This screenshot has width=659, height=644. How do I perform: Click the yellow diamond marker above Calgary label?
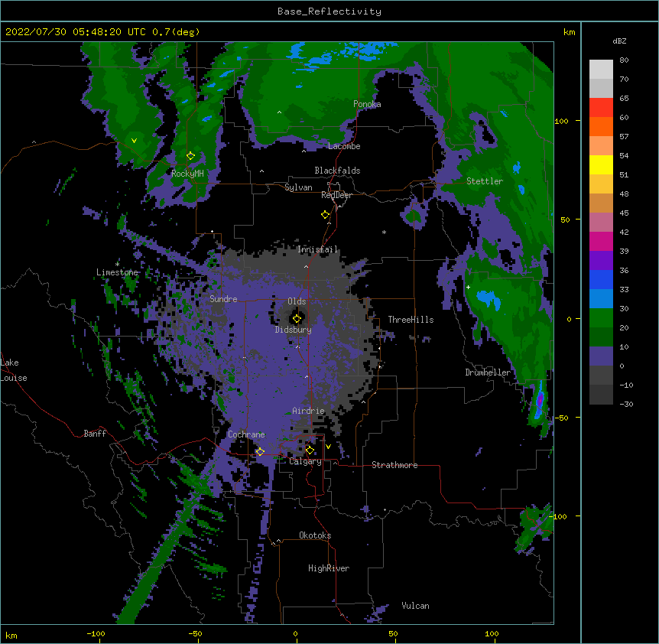pos(310,450)
